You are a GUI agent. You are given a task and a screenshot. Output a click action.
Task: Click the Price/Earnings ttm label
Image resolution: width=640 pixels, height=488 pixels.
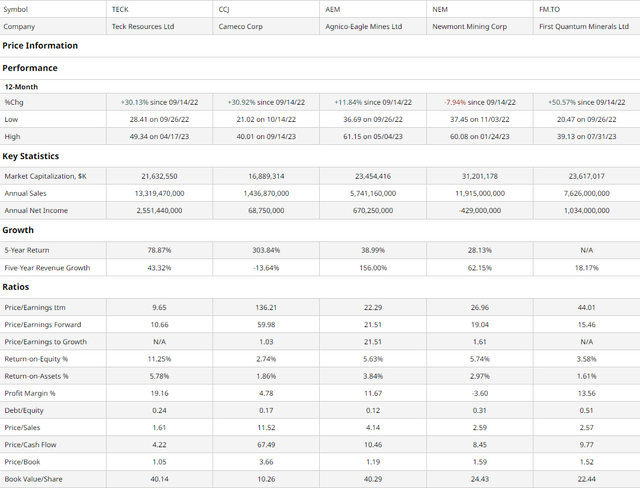[x=35, y=308]
